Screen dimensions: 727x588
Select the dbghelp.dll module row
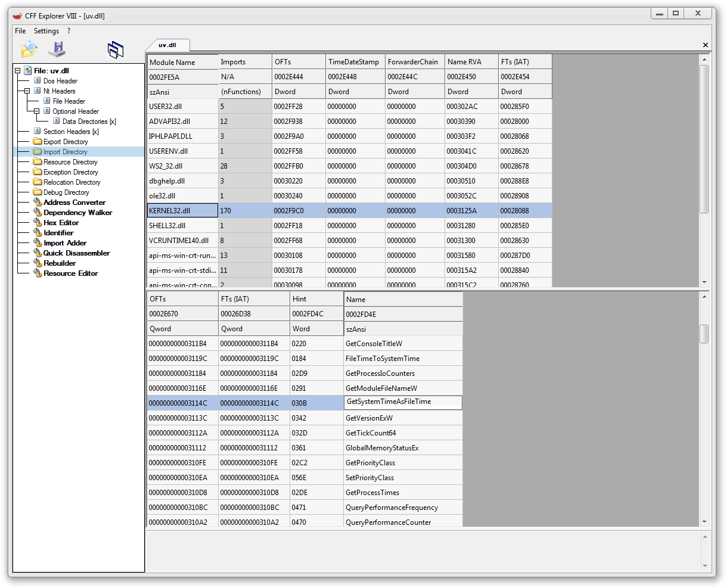coord(349,181)
